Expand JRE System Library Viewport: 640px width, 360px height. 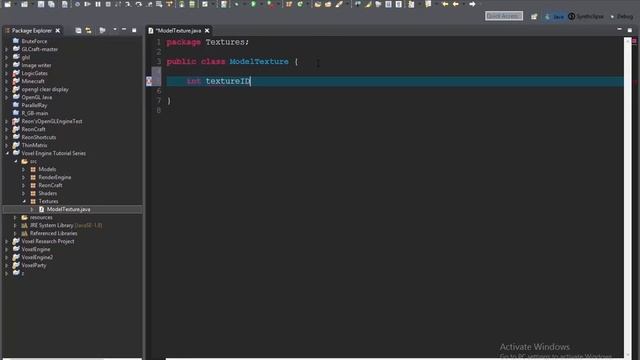[16, 225]
